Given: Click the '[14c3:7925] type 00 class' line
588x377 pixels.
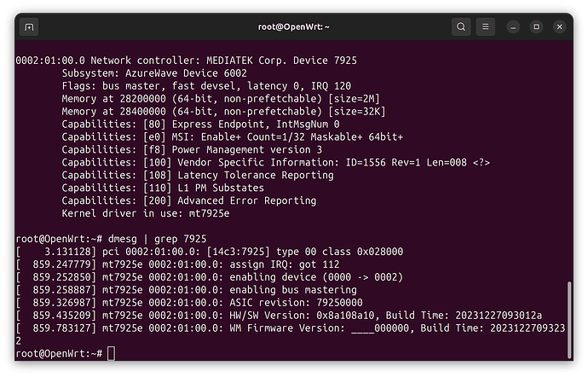Looking at the screenshot, I should (x=210, y=252).
